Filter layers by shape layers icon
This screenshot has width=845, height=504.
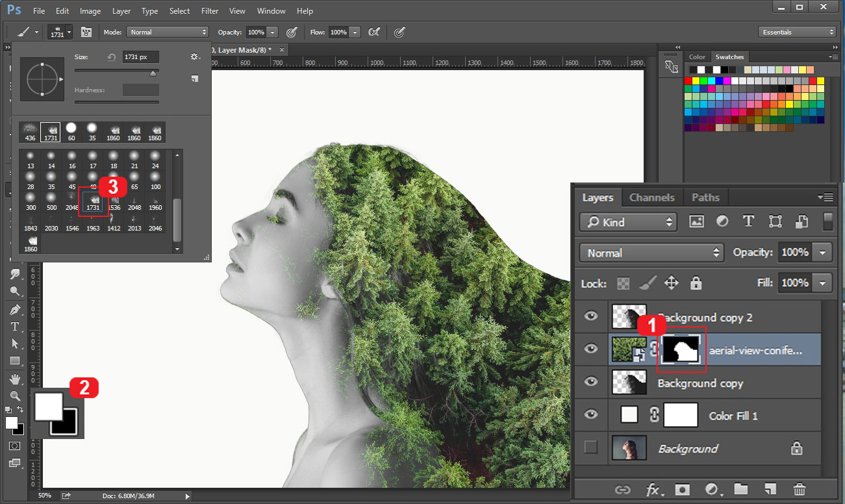(775, 221)
